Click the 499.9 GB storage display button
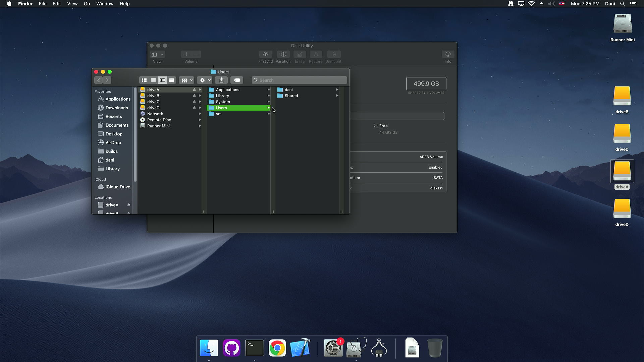This screenshot has height=362, width=644. pos(426,83)
